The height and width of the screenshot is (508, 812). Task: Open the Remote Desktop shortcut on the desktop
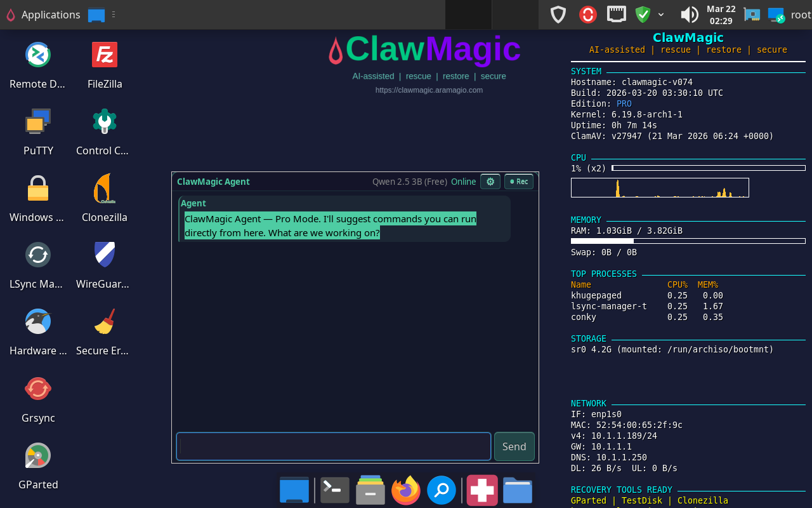pyautogui.click(x=38, y=55)
